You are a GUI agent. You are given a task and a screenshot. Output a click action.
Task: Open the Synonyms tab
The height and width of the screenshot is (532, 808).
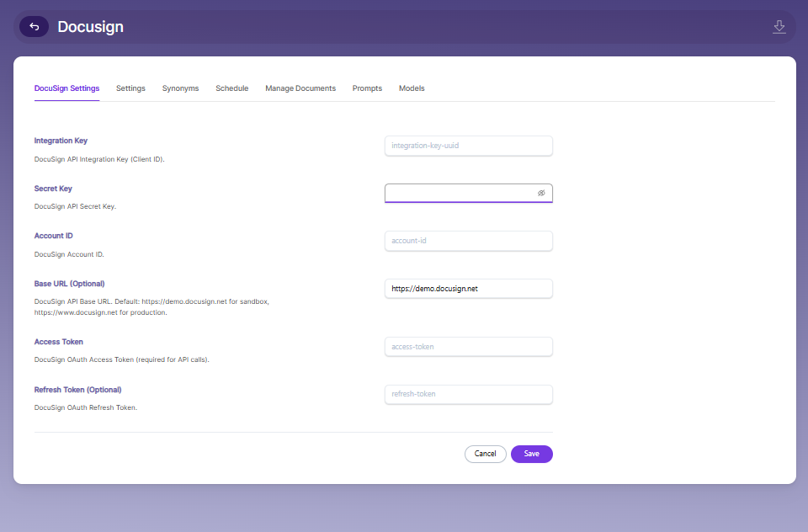(180, 88)
